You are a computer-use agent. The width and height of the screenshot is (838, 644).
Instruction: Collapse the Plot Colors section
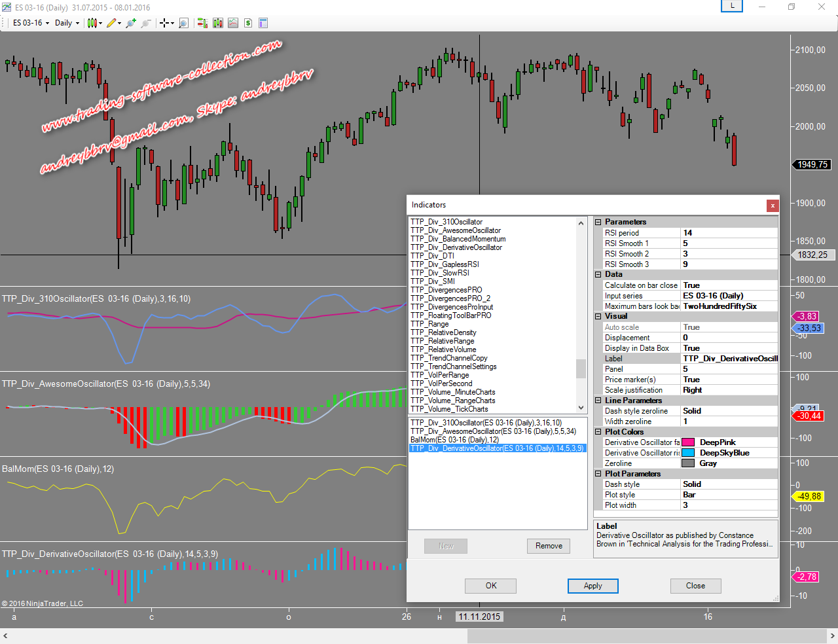(x=598, y=432)
